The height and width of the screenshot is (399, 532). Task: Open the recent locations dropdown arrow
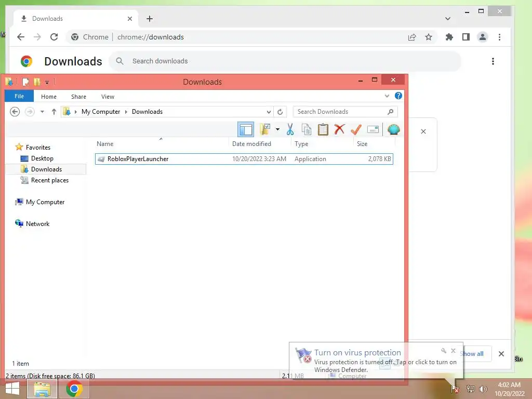tap(42, 112)
